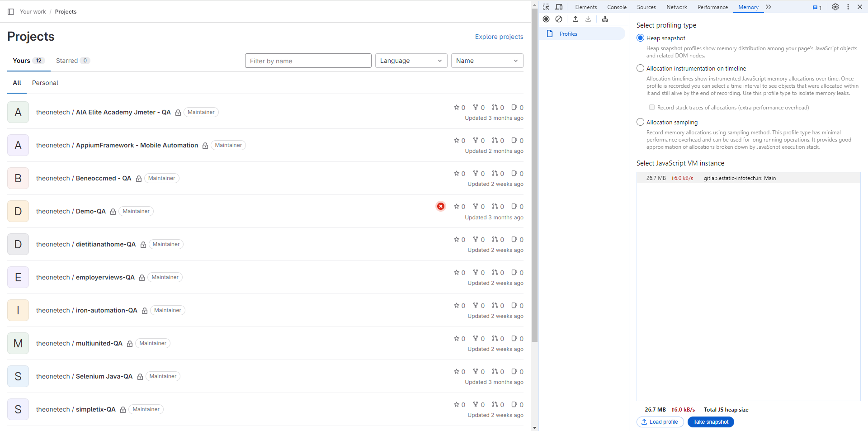
Task: Open the Explore projects link
Action: pos(499,37)
